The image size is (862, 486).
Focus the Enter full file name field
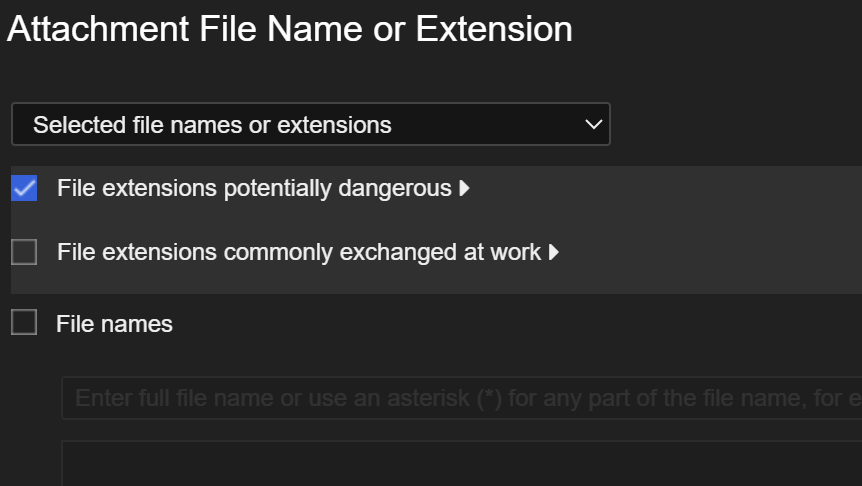pos(460,398)
